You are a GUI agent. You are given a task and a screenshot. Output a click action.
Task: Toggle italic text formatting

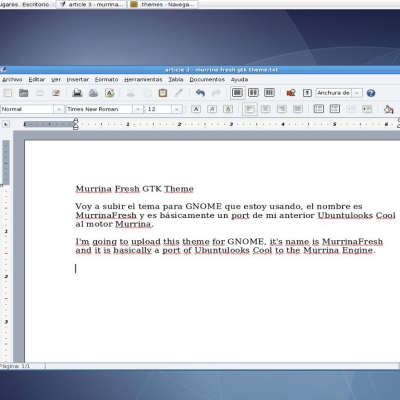[212, 109]
